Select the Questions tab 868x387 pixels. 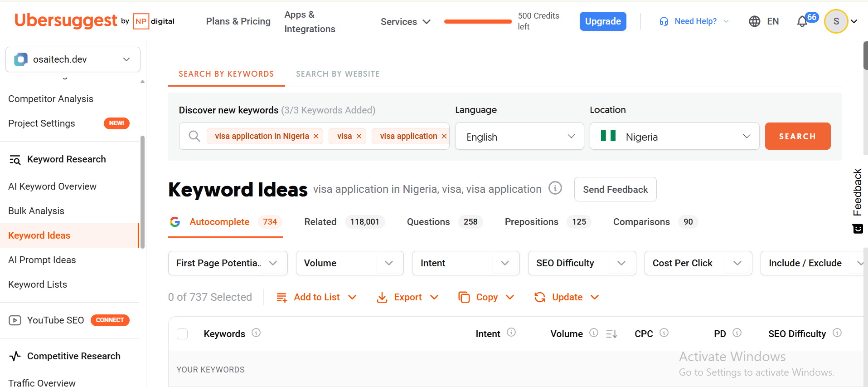pos(445,222)
